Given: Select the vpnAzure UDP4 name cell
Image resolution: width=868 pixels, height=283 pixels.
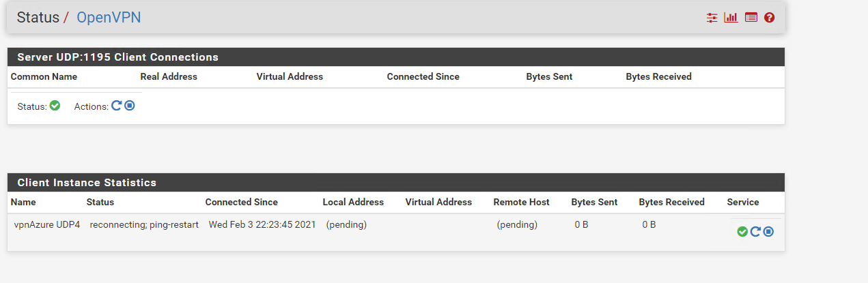Looking at the screenshot, I should click(47, 224).
